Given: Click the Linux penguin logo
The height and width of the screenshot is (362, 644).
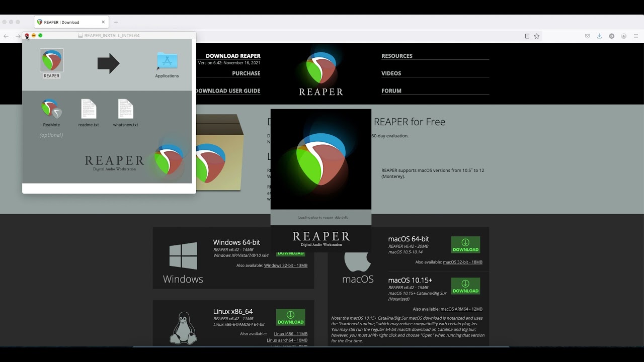Looking at the screenshot, I should [x=183, y=328].
